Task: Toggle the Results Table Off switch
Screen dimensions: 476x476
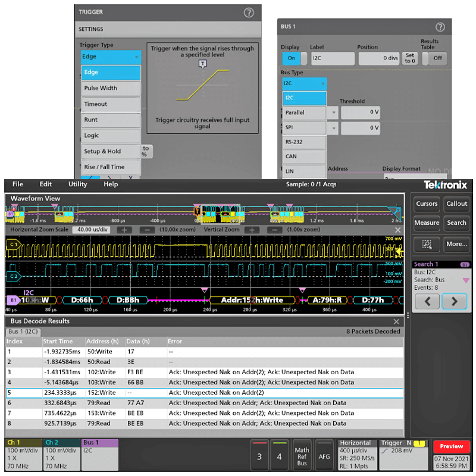Action: coord(434,58)
